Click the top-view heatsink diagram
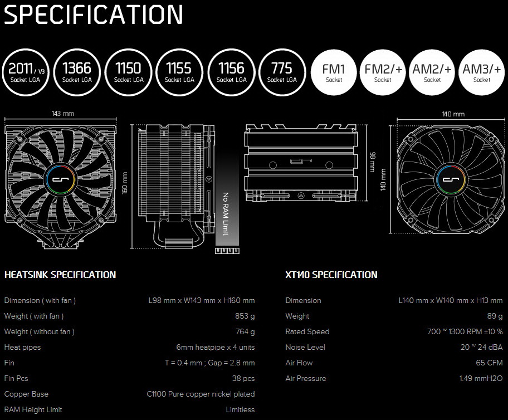Screen dimensions: 508x420 point(301,163)
